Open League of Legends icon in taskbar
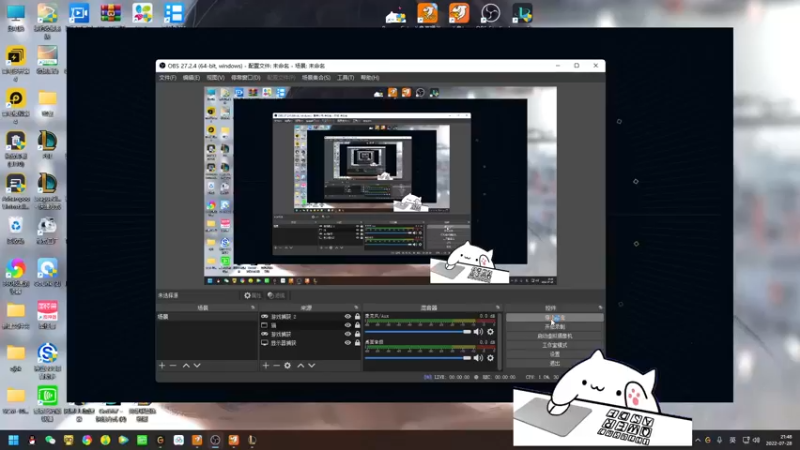 (252, 440)
